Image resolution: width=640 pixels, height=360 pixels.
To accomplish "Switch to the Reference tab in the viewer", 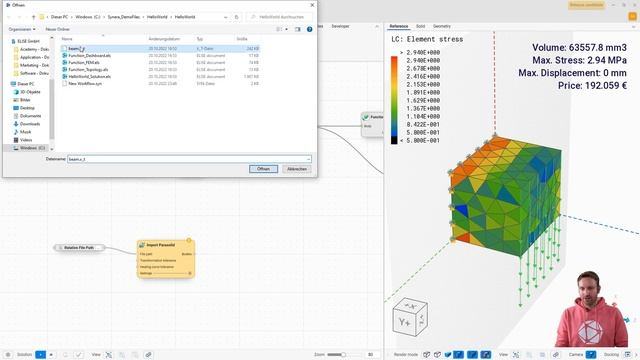I will (x=398, y=26).
